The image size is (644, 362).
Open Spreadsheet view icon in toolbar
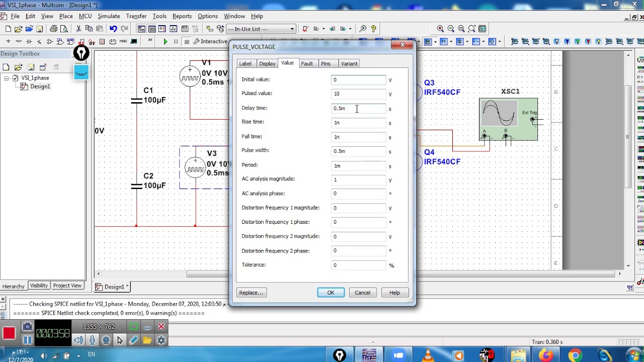point(152,29)
